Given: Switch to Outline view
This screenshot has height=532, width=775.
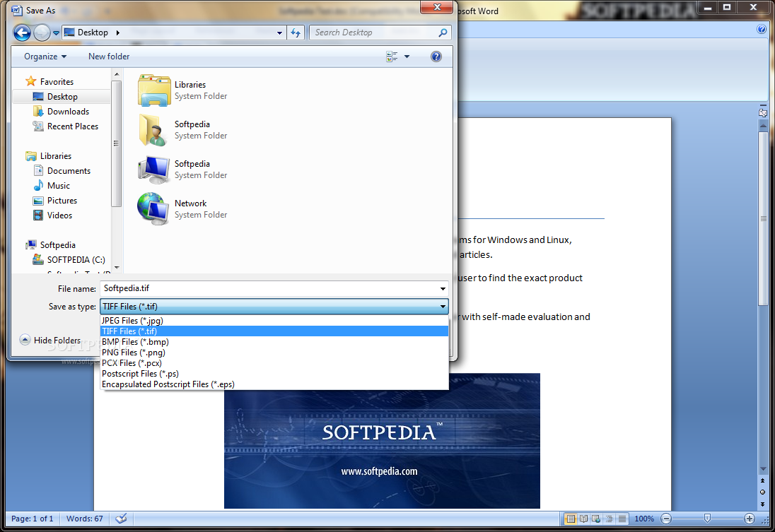Looking at the screenshot, I should coord(609,519).
